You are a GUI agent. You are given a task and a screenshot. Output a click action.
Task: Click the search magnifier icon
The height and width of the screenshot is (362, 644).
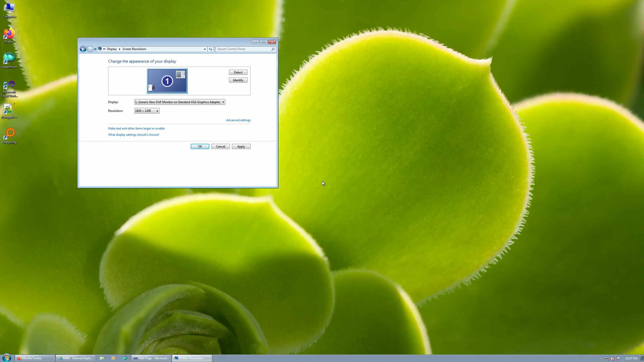tap(273, 49)
